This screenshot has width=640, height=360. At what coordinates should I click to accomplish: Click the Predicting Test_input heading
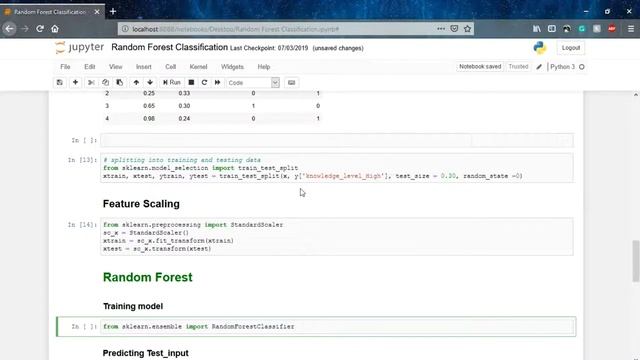(x=146, y=353)
